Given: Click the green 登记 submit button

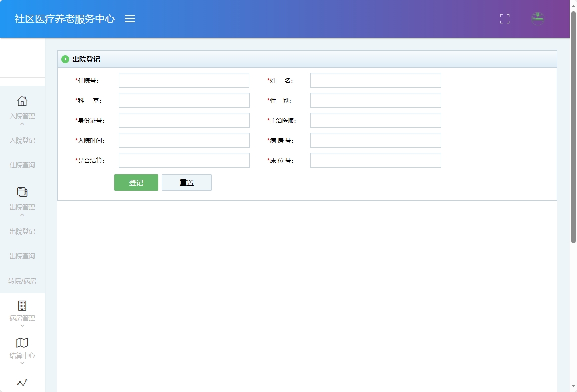Looking at the screenshot, I should [x=136, y=182].
